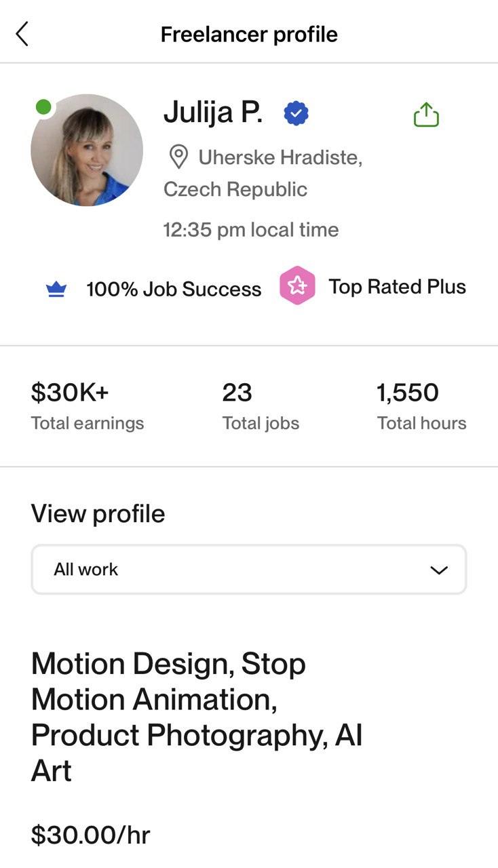Viewport: 498px width, 868px height.
Task: Tap the Freelancer profile header title
Action: tap(249, 34)
